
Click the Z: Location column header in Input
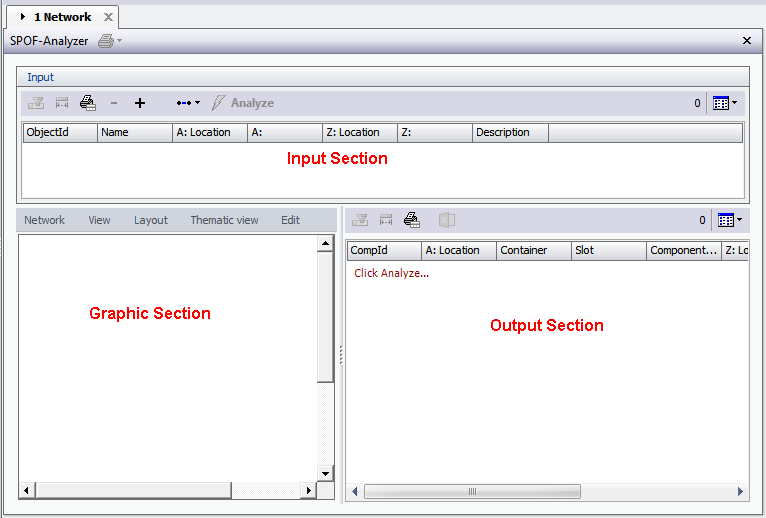pyautogui.click(x=360, y=133)
